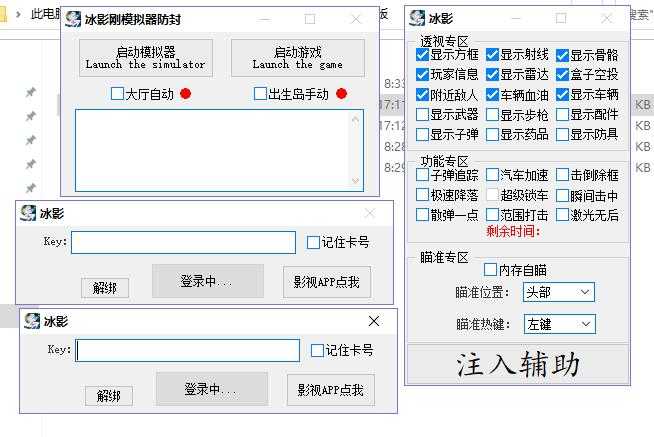Click app icon in lower 冰影 login title bar
The width and height of the screenshot is (654, 437).
[x=32, y=321]
